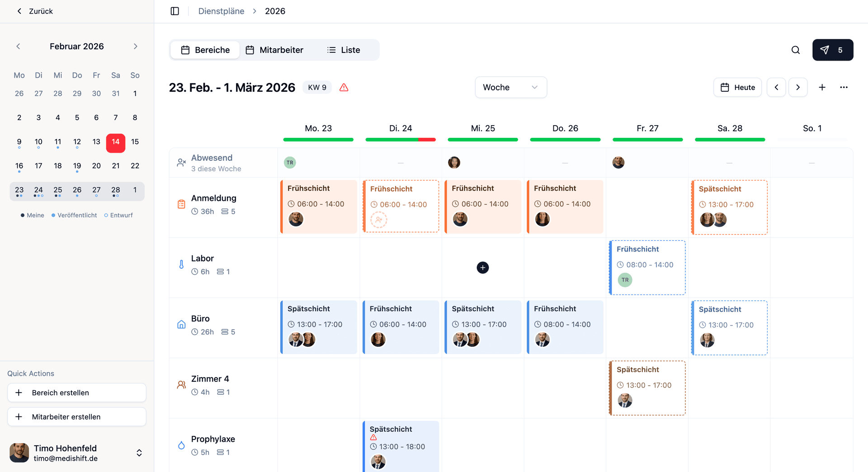
Task: Go to next month in mini calendar
Action: 135,47
